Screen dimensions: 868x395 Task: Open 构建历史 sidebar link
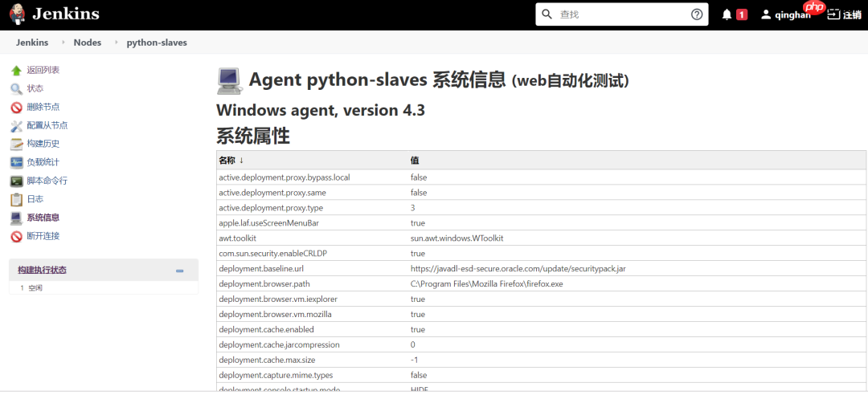(43, 144)
